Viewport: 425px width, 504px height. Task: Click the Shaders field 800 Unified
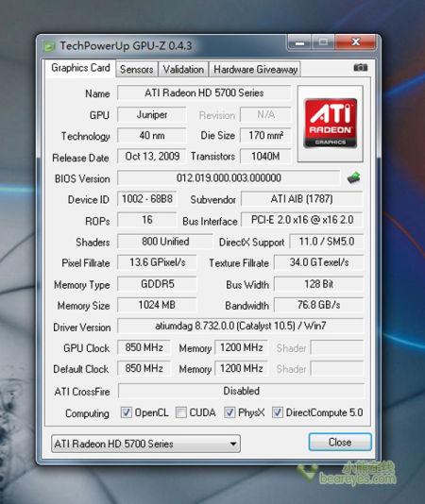click(x=164, y=242)
